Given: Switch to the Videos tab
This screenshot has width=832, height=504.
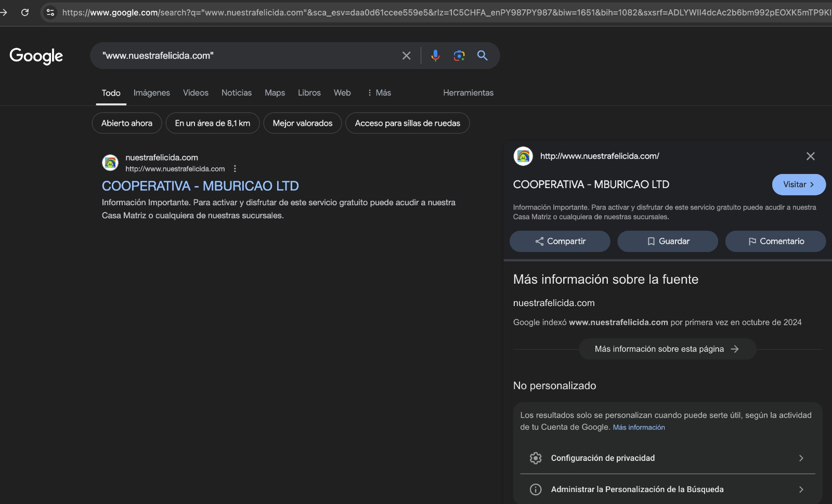Looking at the screenshot, I should 196,92.
